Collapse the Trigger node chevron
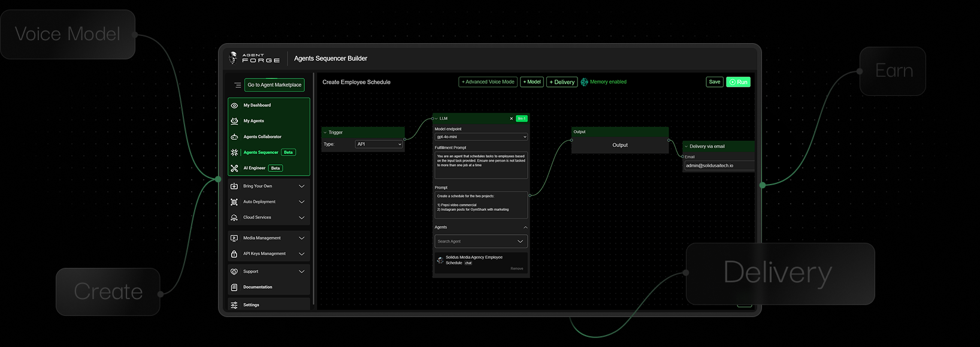Viewport: 980px width, 347px height. pyautogui.click(x=325, y=132)
